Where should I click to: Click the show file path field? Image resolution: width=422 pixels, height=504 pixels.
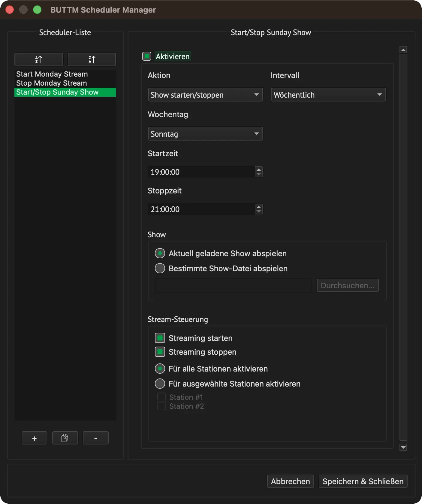click(x=233, y=285)
